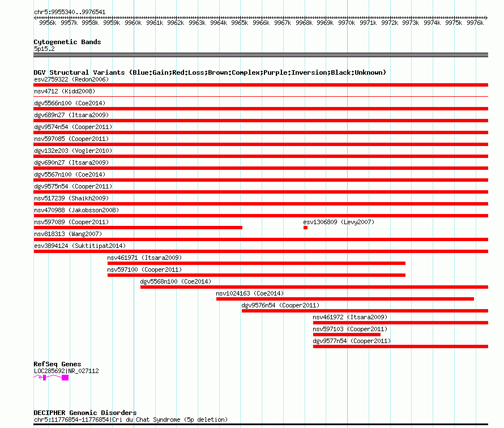Click the 9960k ruler tick label
The height and width of the screenshot is (428, 504).
[x=133, y=23]
